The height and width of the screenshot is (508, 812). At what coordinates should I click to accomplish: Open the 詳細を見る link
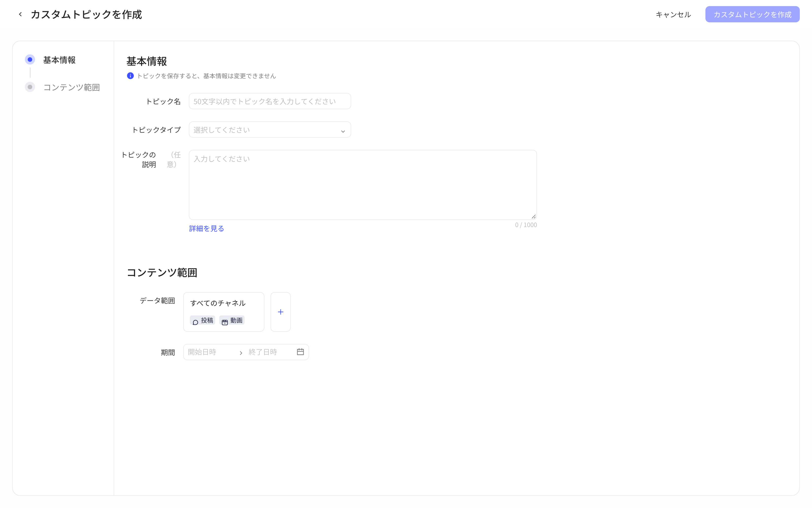click(x=207, y=228)
